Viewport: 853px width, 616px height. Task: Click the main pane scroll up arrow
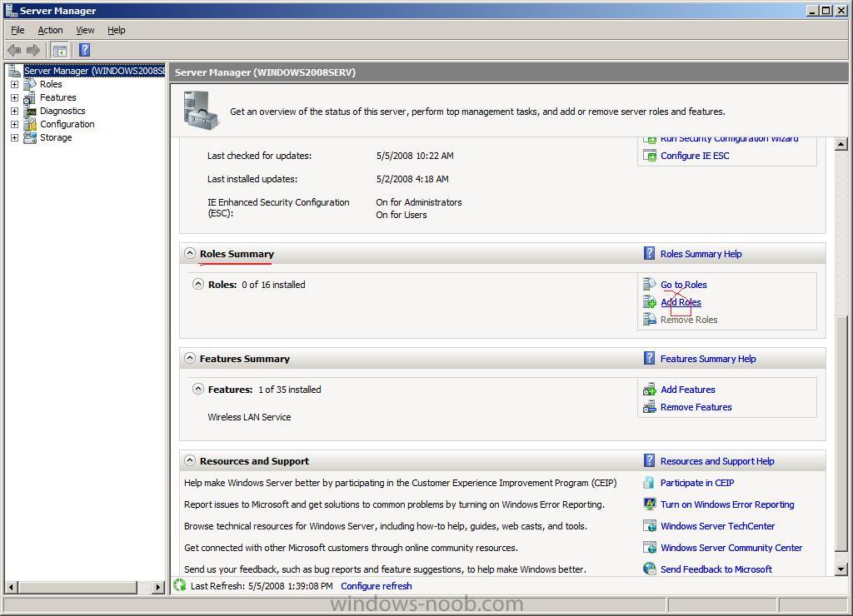[841, 144]
